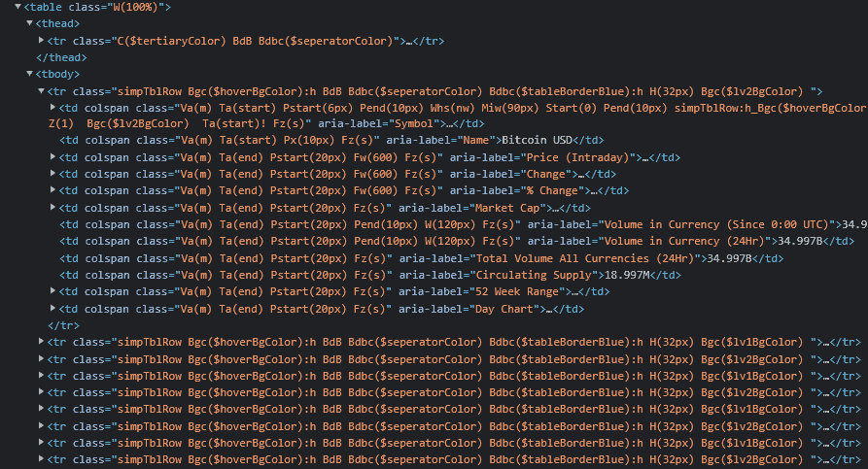Image resolution: width=868 pixels, height=469 pixels.
Task: Expand the tr inside thead
Action: pos(42,41)
